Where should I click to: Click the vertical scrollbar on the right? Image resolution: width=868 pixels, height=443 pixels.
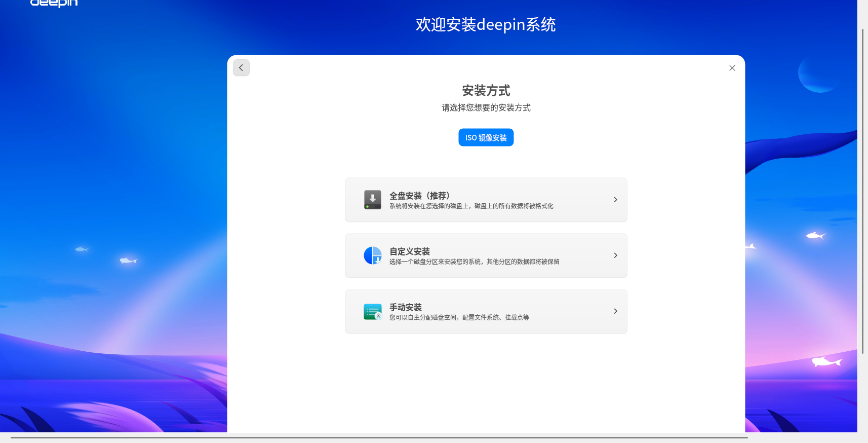862,191
